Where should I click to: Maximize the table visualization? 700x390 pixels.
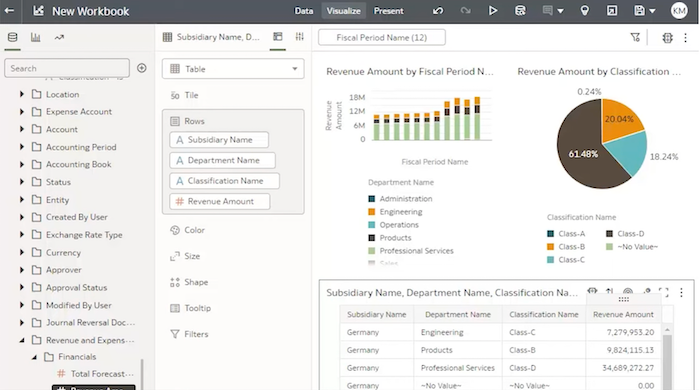[664, 293]
